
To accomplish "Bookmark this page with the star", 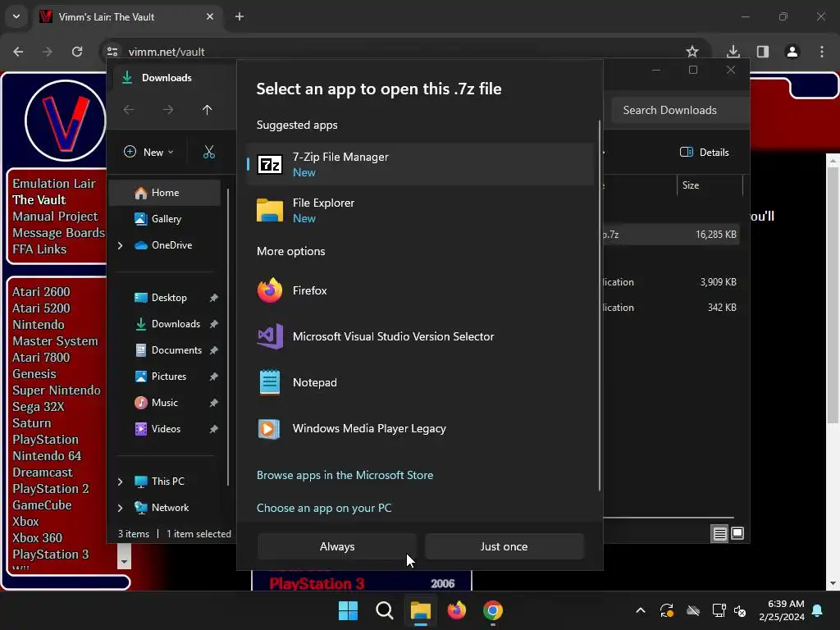I will (x=692, y=52).
